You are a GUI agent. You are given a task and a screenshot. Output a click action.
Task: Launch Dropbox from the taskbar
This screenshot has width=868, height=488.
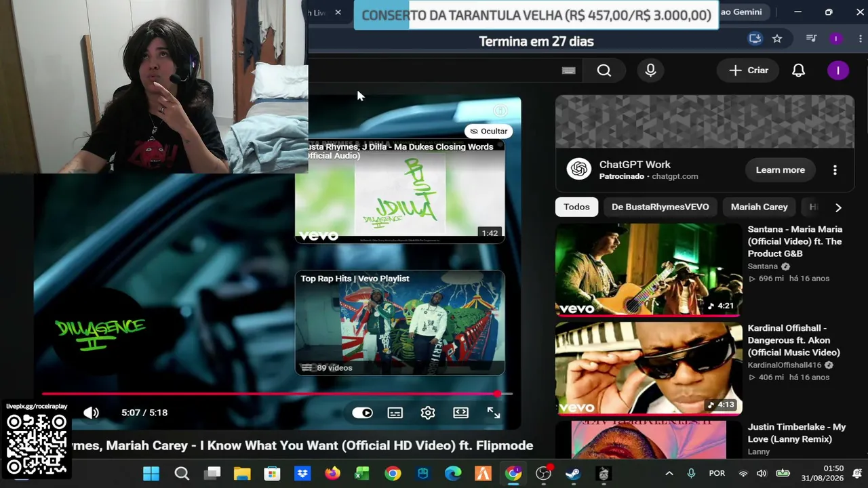(302, 473)
